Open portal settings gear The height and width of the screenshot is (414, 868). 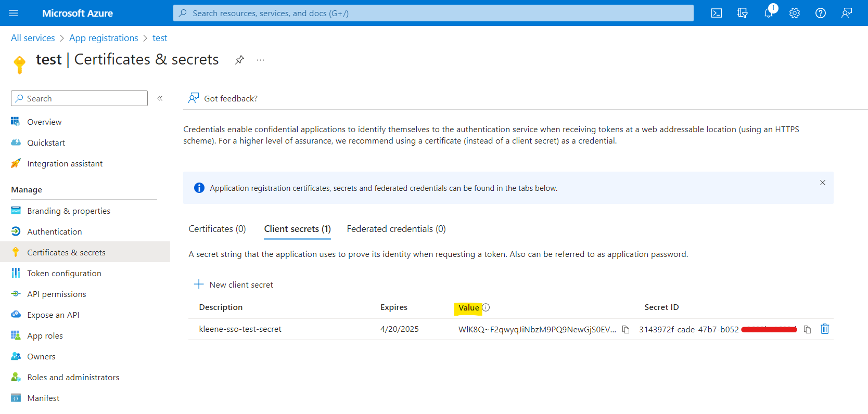(x=795, y=13)
